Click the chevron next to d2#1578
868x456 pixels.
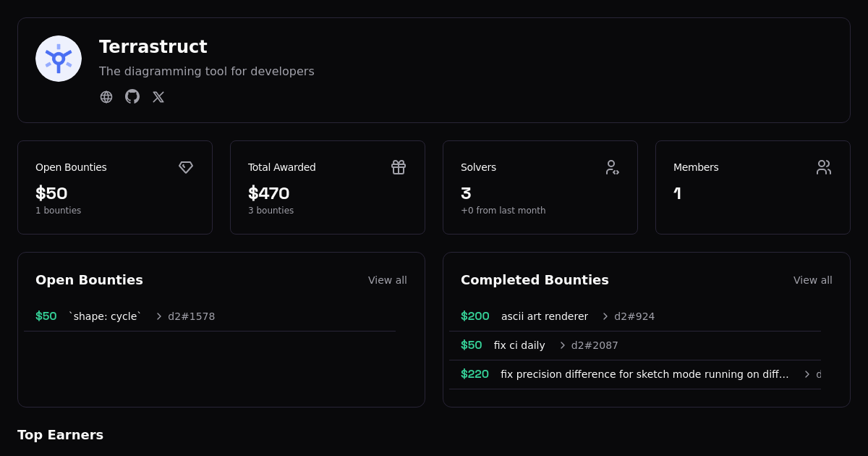[x=159, y=316]
